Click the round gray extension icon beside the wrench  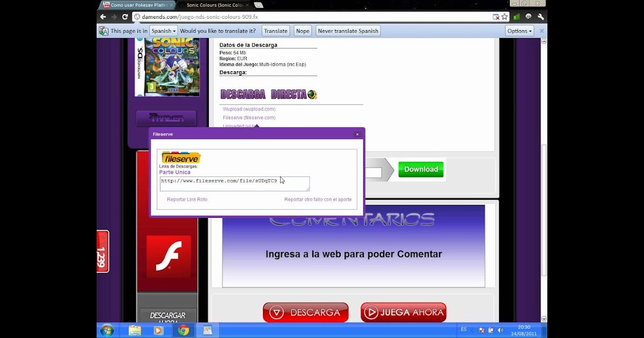click(529, 17)
